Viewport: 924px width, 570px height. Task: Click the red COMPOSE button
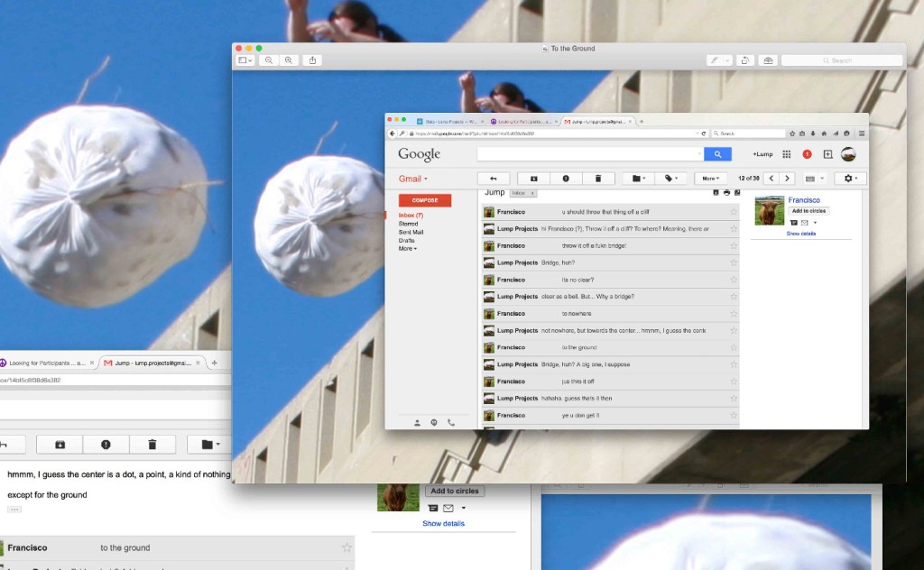coord(424,200)
